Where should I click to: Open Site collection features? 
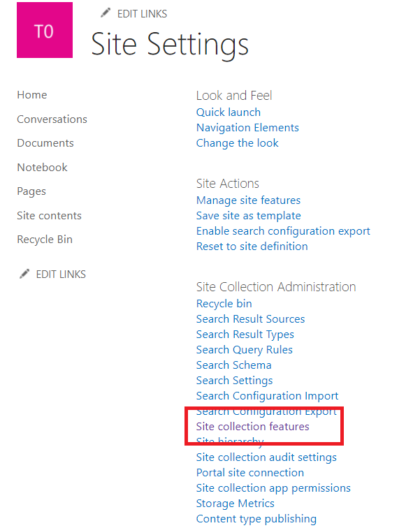252,426
